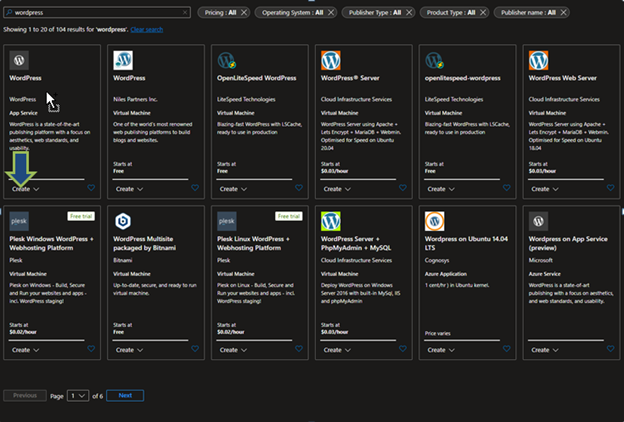Open Create dropdown for Niles Partners WordPress
Viewport: 624px width, 422px height.
129,189
